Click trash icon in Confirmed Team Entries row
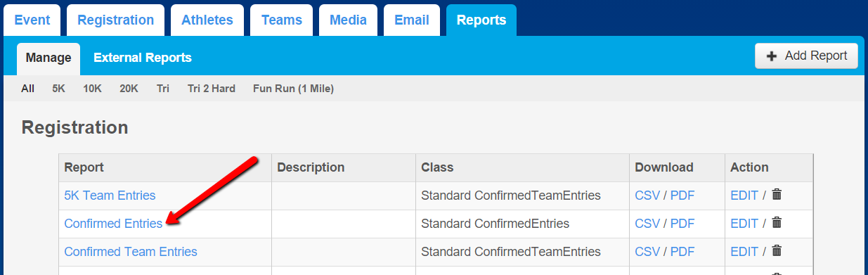868x275 pixels. [777, 251]
